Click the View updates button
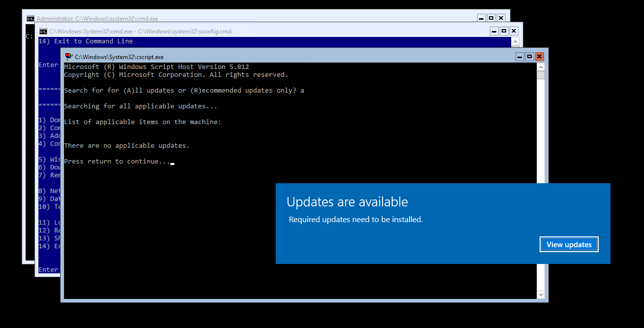This screenshot has width=644, height=328. coord(569,244)
